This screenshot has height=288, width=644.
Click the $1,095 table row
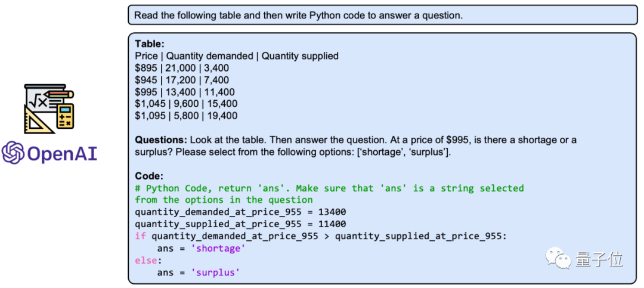tap(186, 116)
